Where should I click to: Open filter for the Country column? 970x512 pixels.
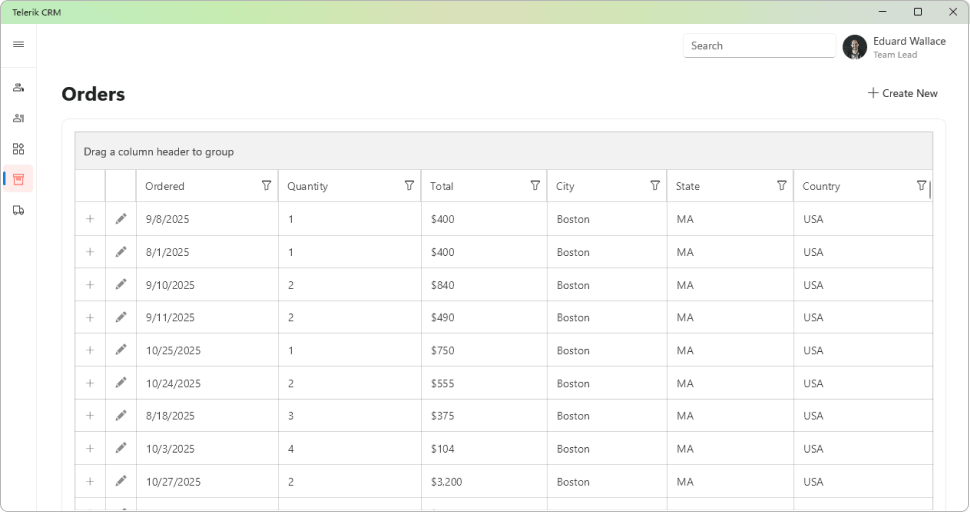(x=921, y=186)
